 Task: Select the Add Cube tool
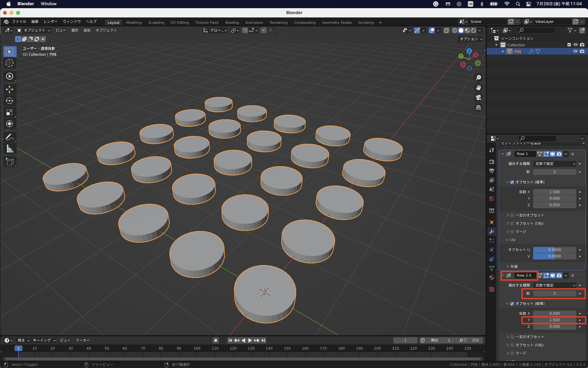(x=9, y=162)
